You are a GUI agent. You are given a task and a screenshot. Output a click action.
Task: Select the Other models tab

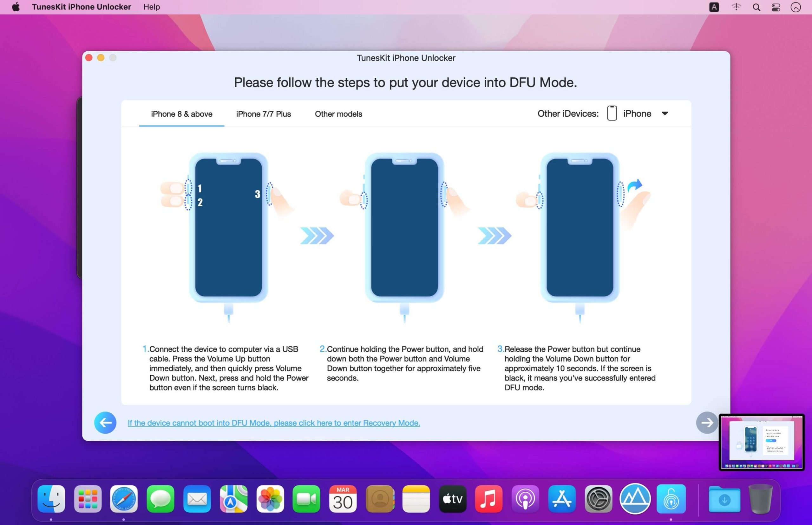pyautogui.click(x=338, y=114)
